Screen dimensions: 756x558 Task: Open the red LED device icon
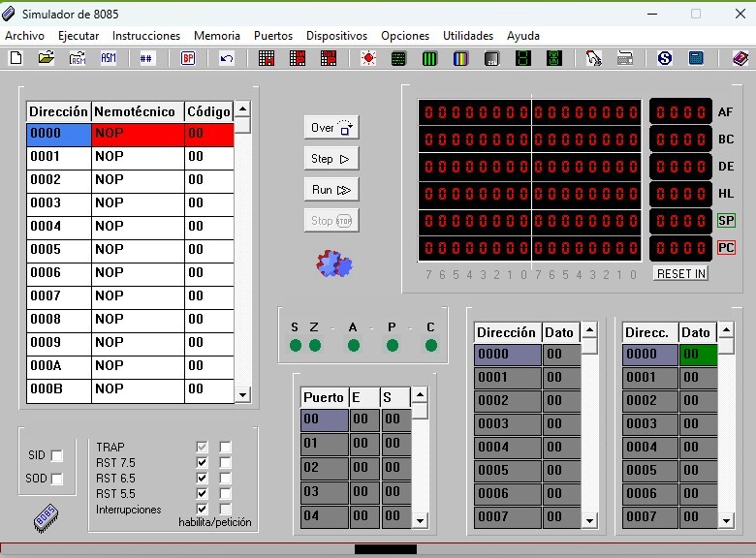[x=368, y=58]
